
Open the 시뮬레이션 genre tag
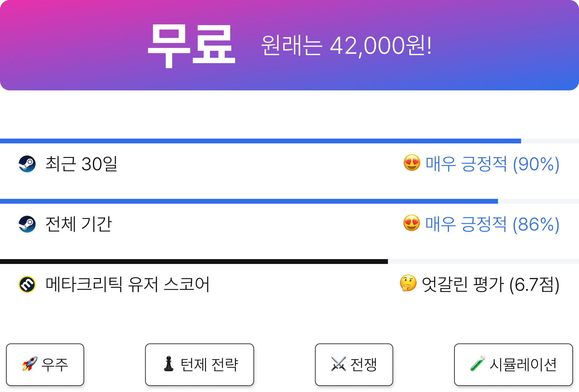click(513, 365)
